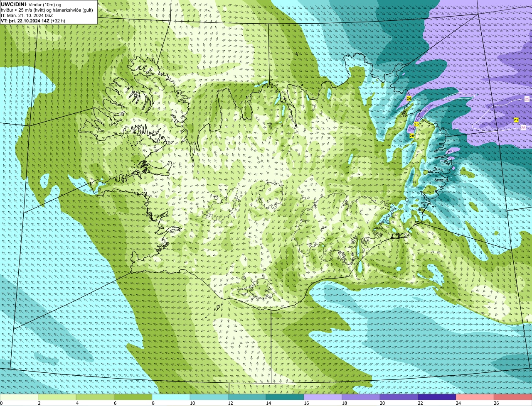
Task: Click the 'IT: Mán. 21. 10. 2024 06Z' line
Action: 27,15
